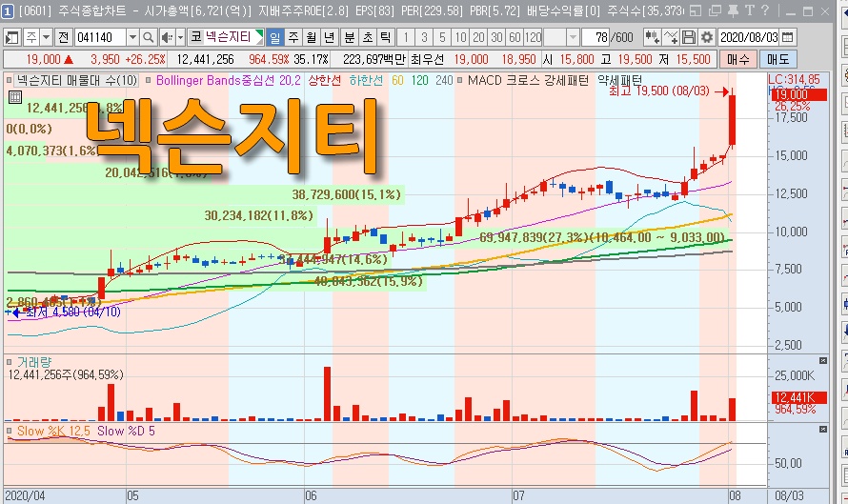Image resolution: width=848 pixels, height=504 pixels.
Task: Close the Slow %K stochastic panel
Action: point(823,429)
